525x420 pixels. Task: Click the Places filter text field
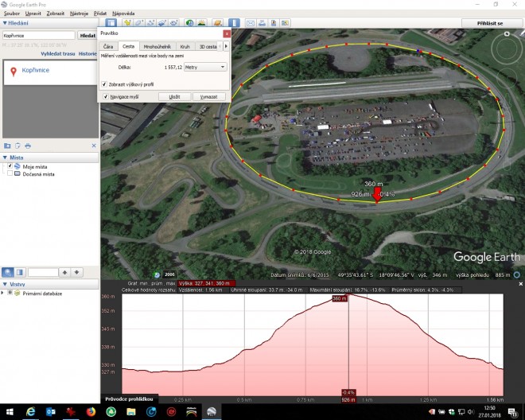[x=43, y=272]
